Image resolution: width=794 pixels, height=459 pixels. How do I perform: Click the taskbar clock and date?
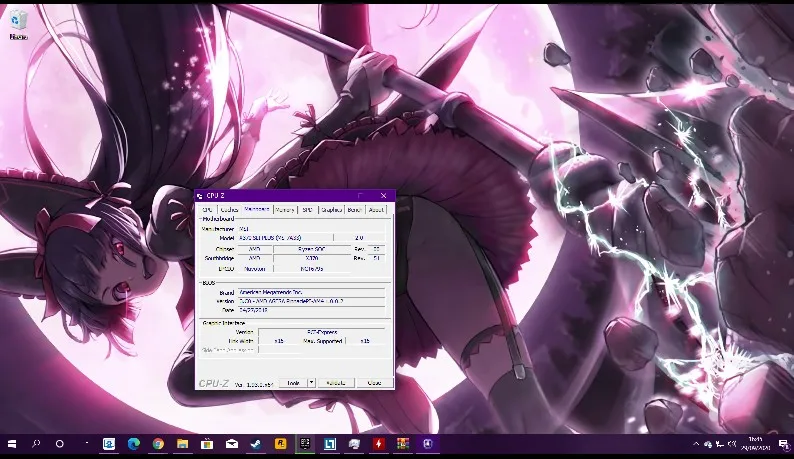[758, 443]
